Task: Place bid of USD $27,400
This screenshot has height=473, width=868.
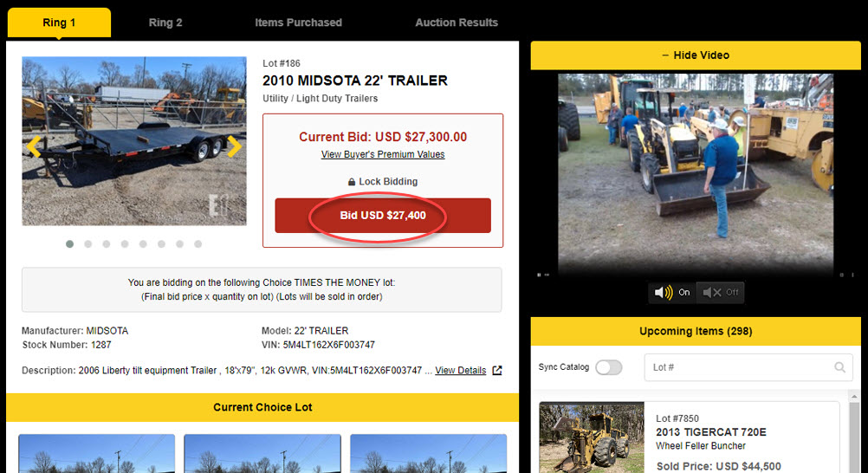Action: (383, 216)
